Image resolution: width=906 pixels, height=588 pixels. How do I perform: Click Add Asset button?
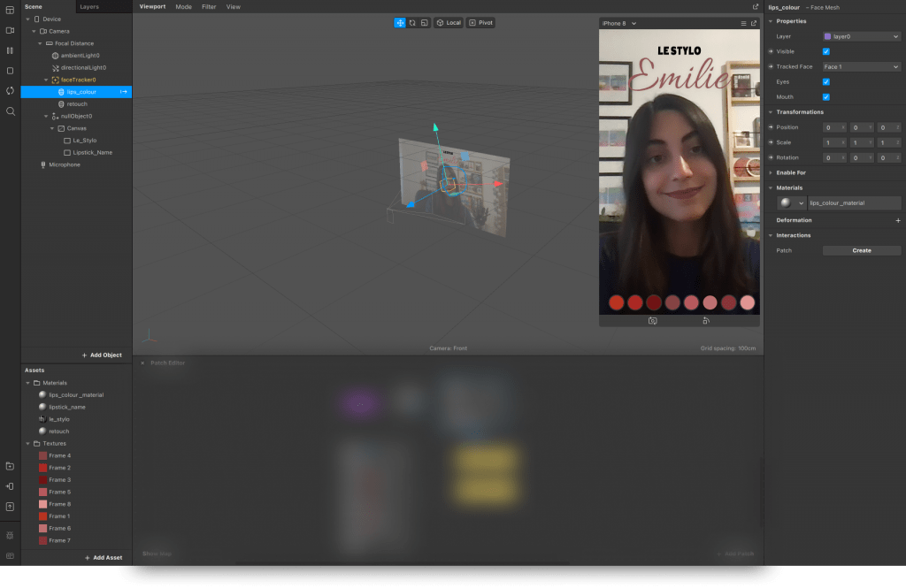[104, 558]
